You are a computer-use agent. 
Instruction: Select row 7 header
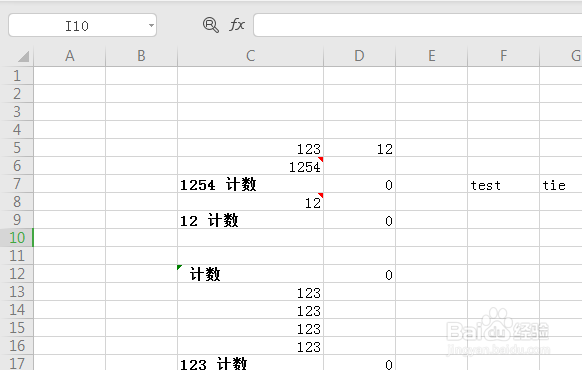pos(17,184)
